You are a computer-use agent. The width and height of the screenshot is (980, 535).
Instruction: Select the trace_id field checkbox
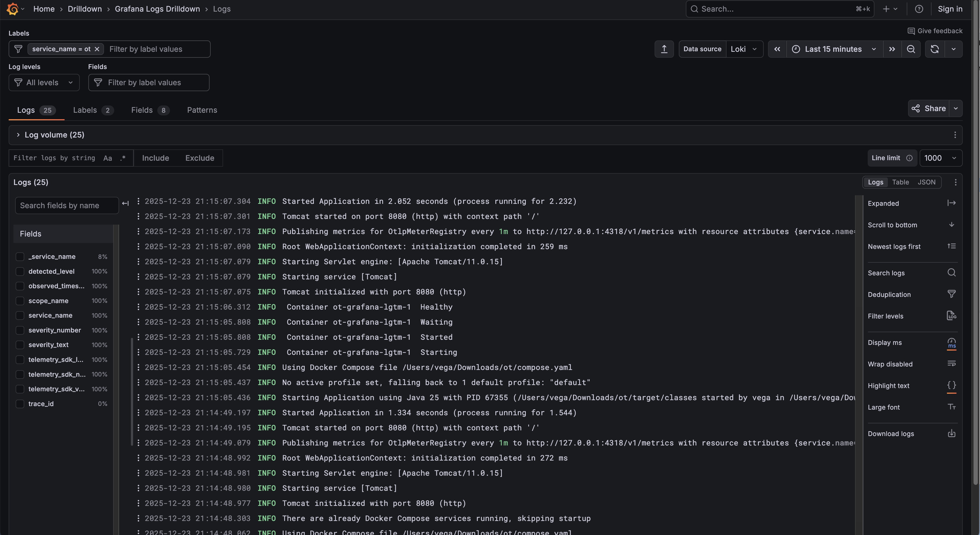pyautogui.click(x=20, y=404)
